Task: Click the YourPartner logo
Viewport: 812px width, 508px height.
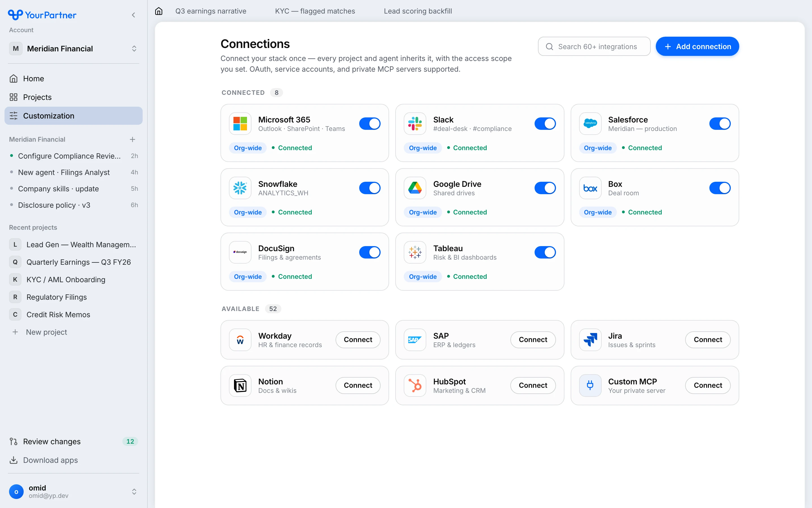Action: 42,15
